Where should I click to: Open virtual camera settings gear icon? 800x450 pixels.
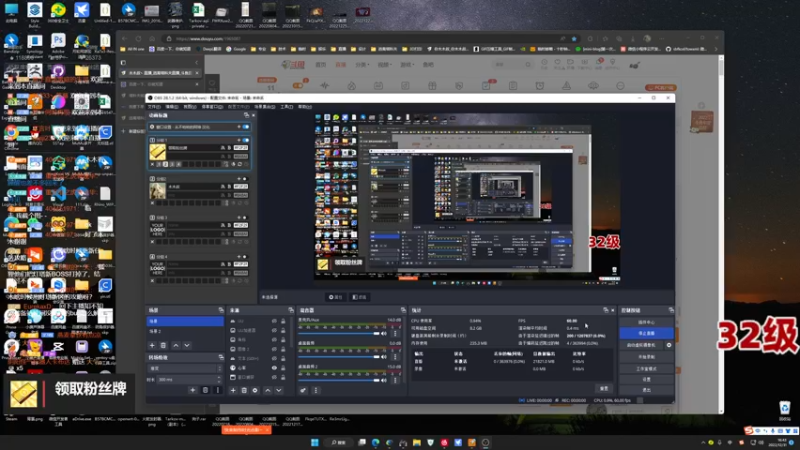(669, 345)
